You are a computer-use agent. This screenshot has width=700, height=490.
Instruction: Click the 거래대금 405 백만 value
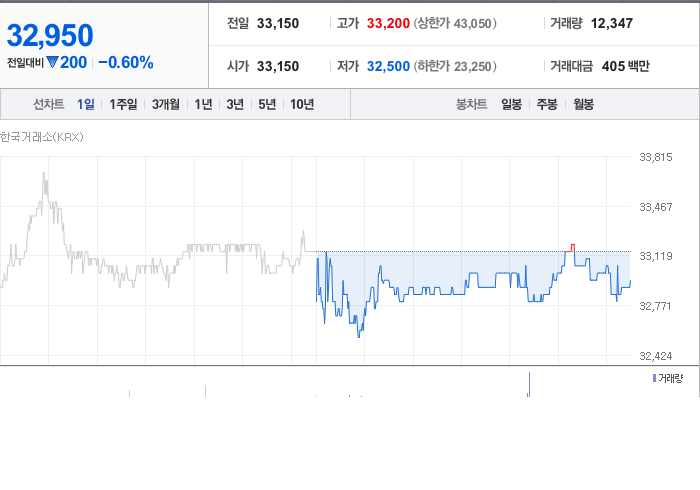coord(625,66)
